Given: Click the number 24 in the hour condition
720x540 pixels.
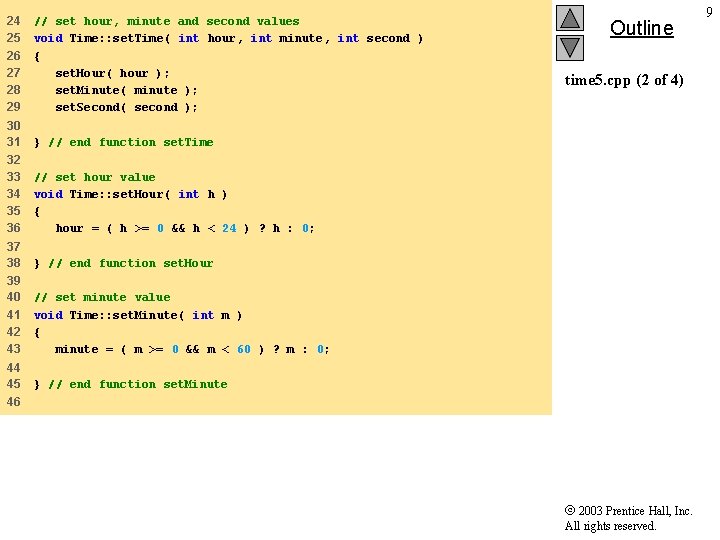Looking at the screenshot, I should [x=229, y=228].
